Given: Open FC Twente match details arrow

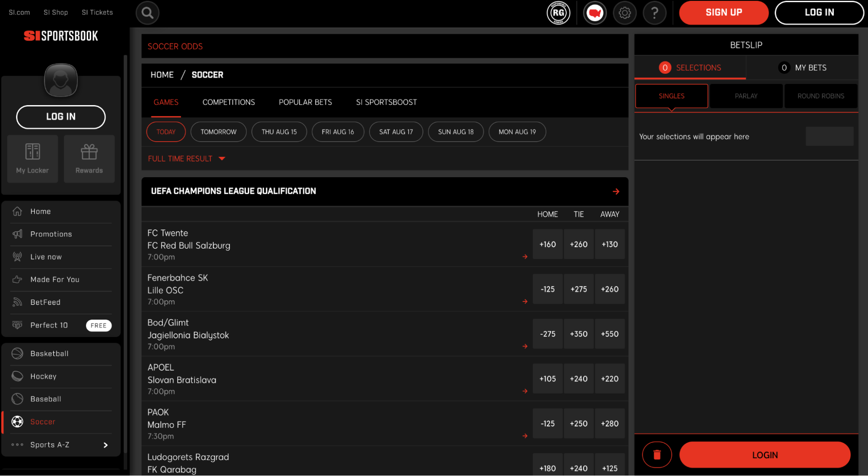Looking at the screenshot, I should pos(525,257).
